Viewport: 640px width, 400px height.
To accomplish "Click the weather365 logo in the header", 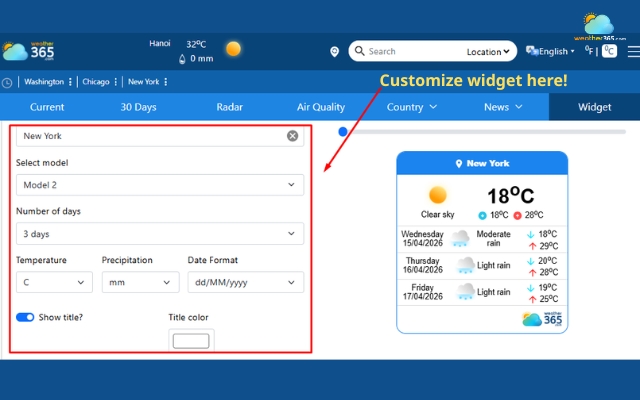I will point(28,51).
